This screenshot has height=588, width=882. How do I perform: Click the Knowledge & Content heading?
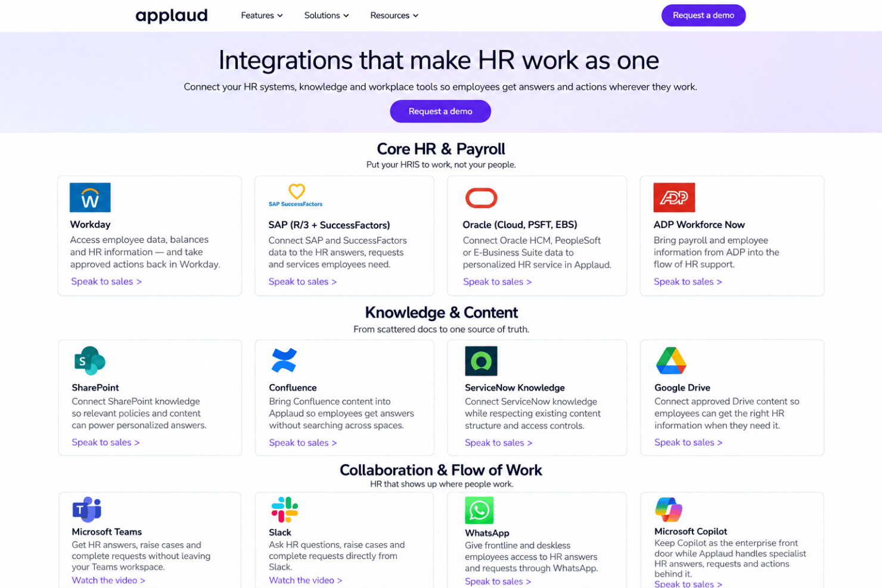point(442,313)
